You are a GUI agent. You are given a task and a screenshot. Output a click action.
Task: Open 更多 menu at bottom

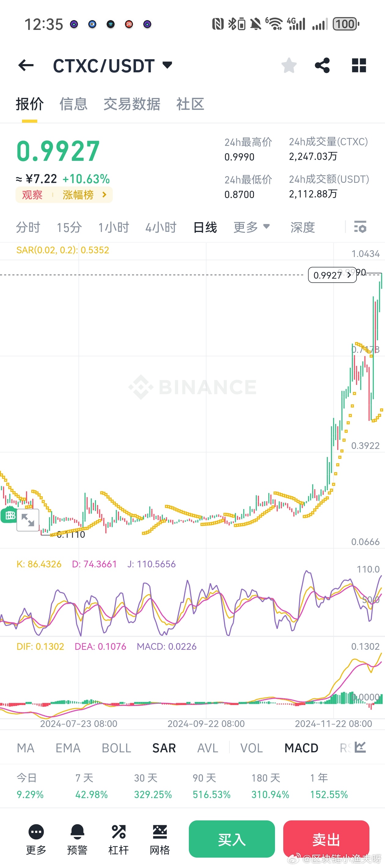click(x=36, y=839)
